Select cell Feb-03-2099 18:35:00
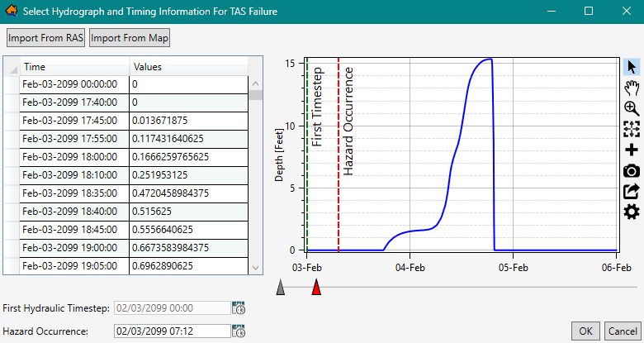This screenshot has width=644, height=343. (x=74, y=193)
